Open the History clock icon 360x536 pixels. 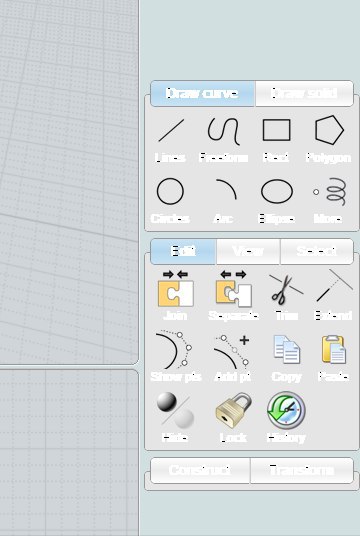(x=286, y=410)
